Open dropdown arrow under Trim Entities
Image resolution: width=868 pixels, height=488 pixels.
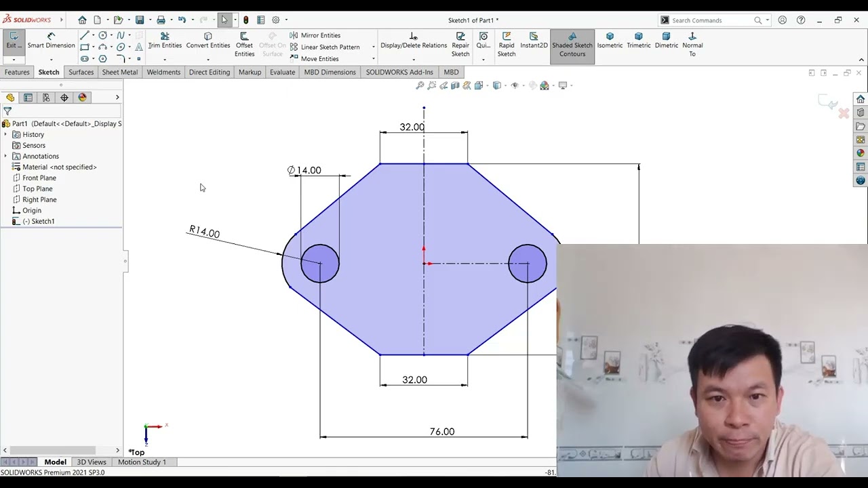(165, 60)
